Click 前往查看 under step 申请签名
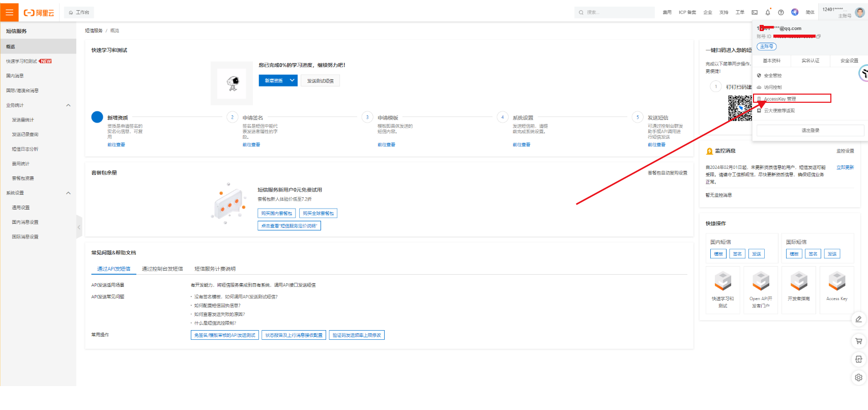 (251, 144)
